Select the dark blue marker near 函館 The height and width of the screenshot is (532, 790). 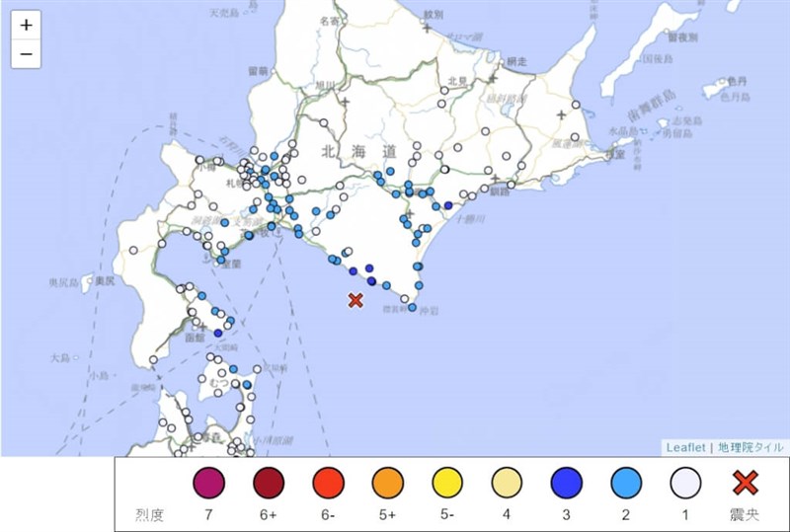coord(218,334)
